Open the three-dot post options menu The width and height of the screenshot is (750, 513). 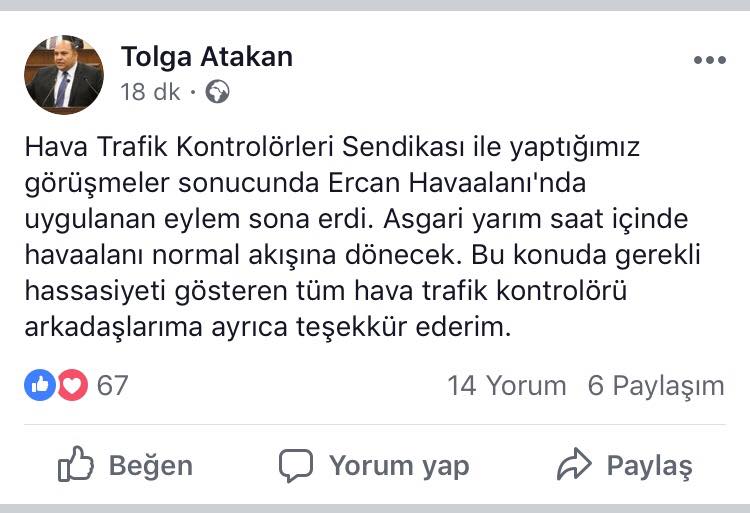pos(709,61)
